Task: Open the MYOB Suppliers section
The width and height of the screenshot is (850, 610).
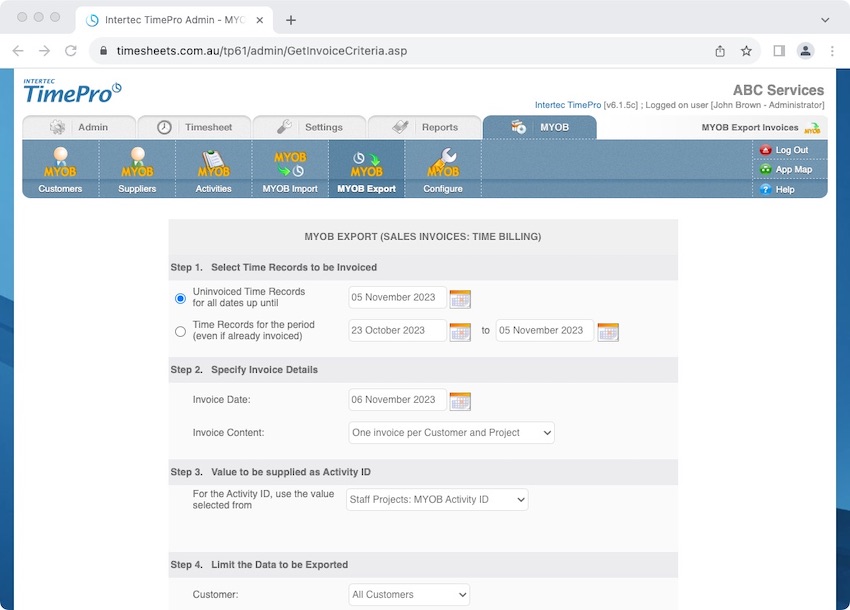Action: click(137, 169)
